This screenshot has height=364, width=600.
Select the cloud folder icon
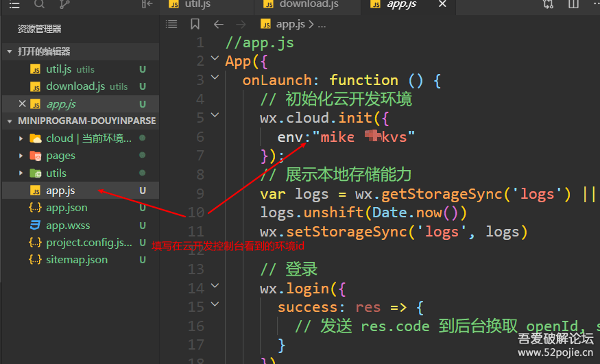pyautogui.click(x=36, y=138)
